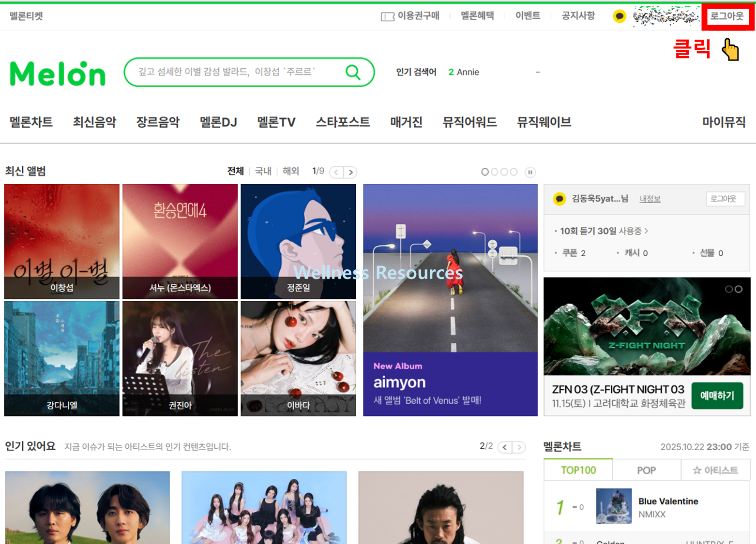Click Blue Valentine song title
The width and height of the screenshot is (756, 544).
point(668,501)
